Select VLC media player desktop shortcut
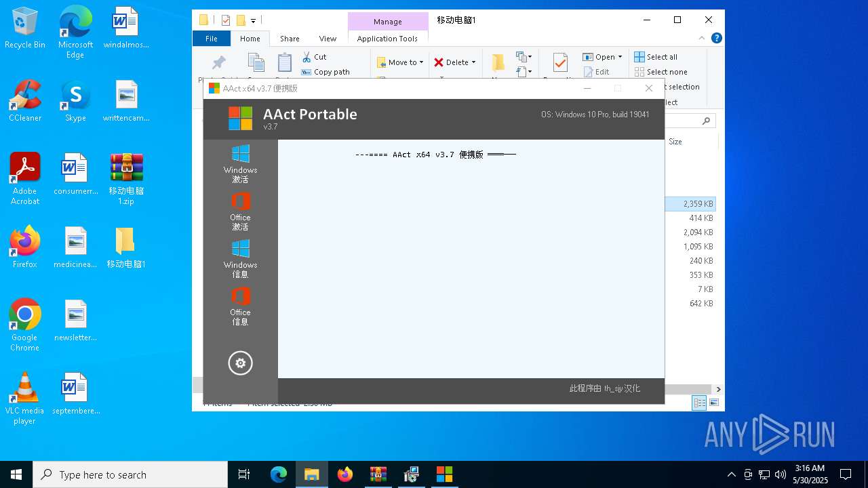This screenshot has width=868, height=488. (x=25, y=399)
